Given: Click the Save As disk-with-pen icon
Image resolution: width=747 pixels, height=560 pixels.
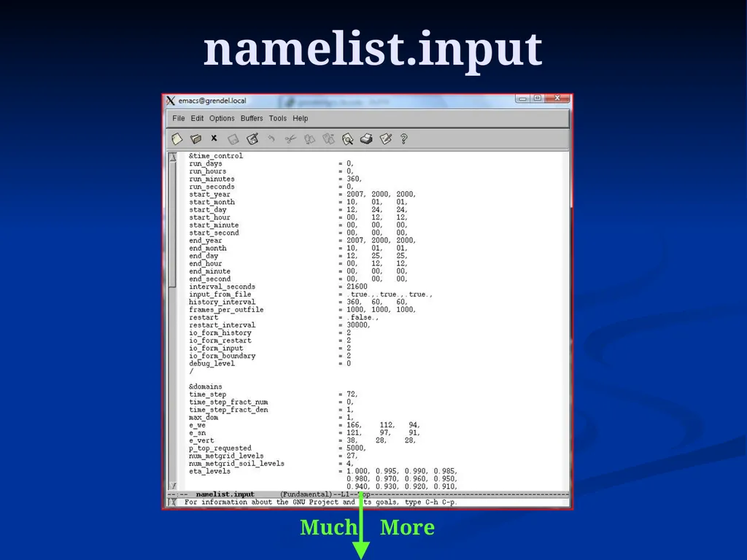Looking at the screenshot, I should (x=252, y=139).
